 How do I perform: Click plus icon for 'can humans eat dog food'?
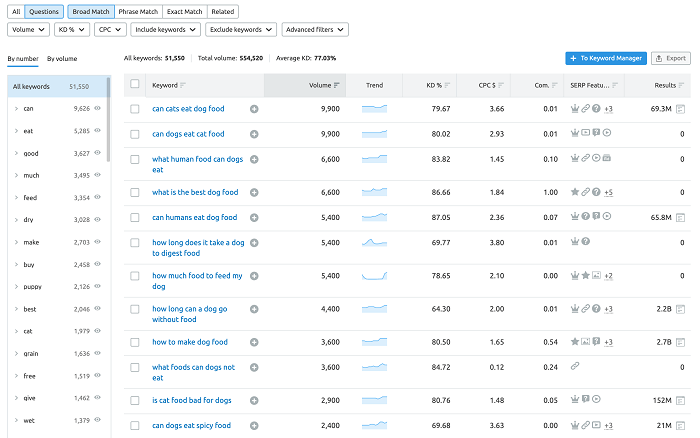pyautogui.click(x=254, y=217)
